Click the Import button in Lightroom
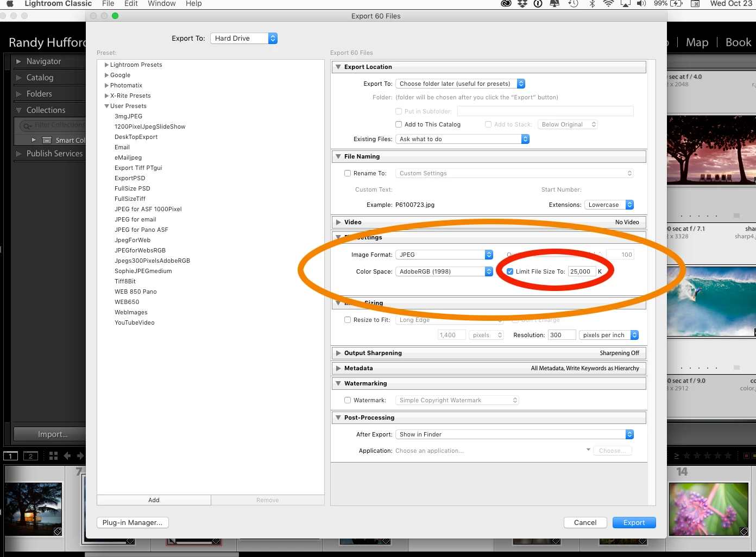Screen dimensions: 756x557 tap(49, 434)
